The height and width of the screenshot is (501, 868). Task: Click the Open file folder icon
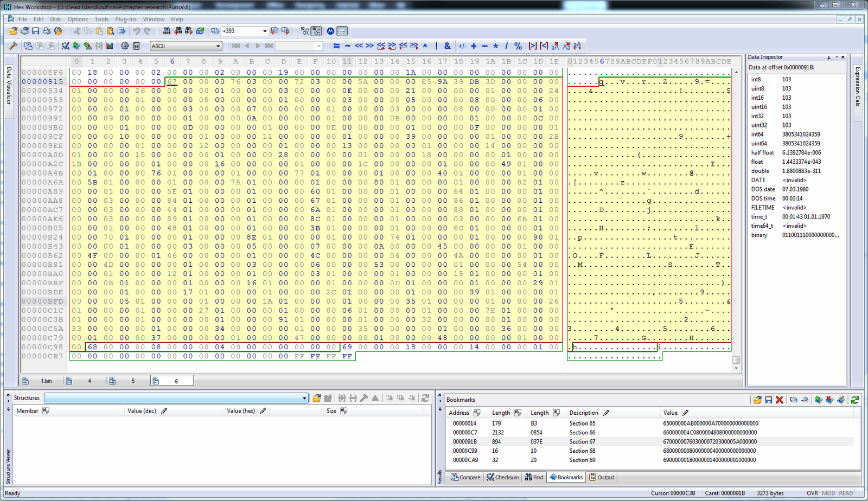click(14, 31)
